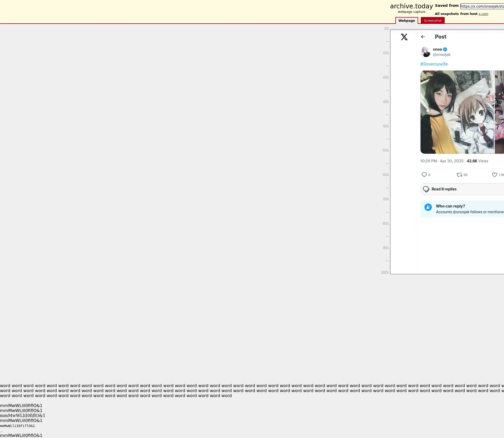
Task: Click the snoo profile avatar
Action: click(425, 52)
